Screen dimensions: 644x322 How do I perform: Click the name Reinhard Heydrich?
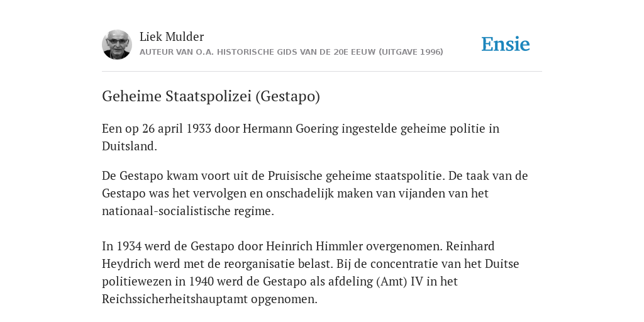(x=470, y=246)
